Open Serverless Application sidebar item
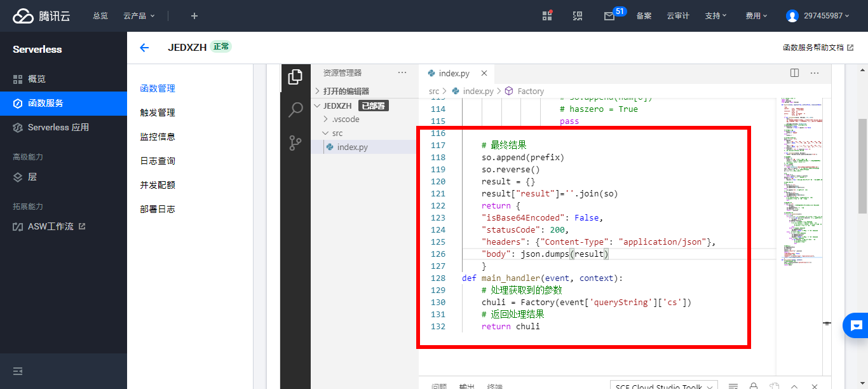Screen dimensions: 868x389 point(64,128)
